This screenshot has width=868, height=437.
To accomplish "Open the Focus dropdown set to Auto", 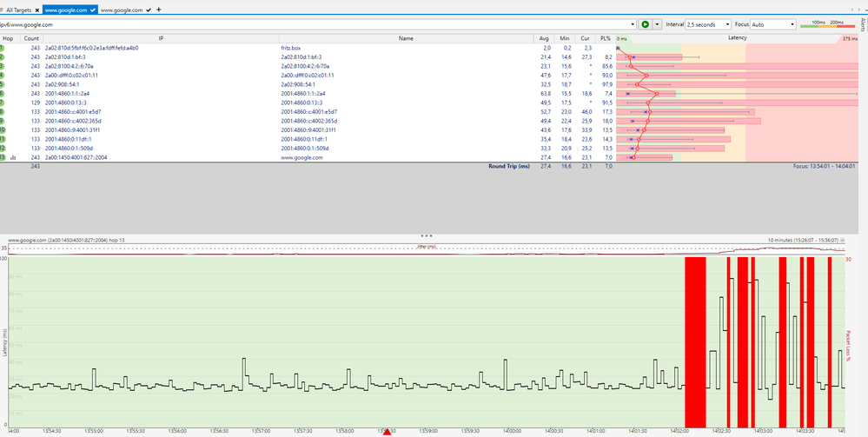I will tap(772, 24).
